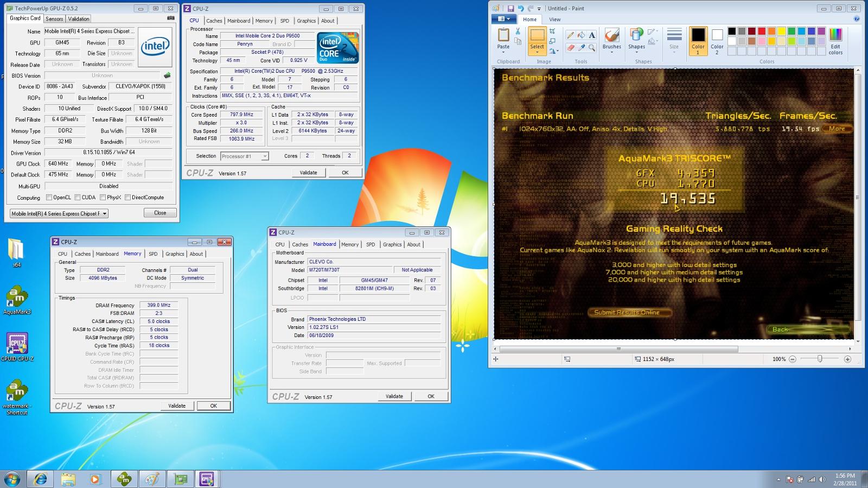Toggle the DirectCompute checkbox in GPU-Z

127,198
